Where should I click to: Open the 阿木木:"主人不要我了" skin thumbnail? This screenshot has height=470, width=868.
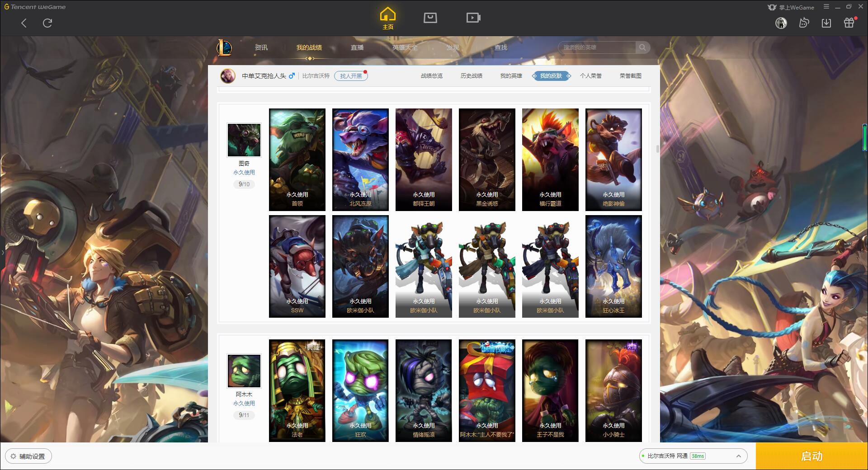click(x=487, y=390)
